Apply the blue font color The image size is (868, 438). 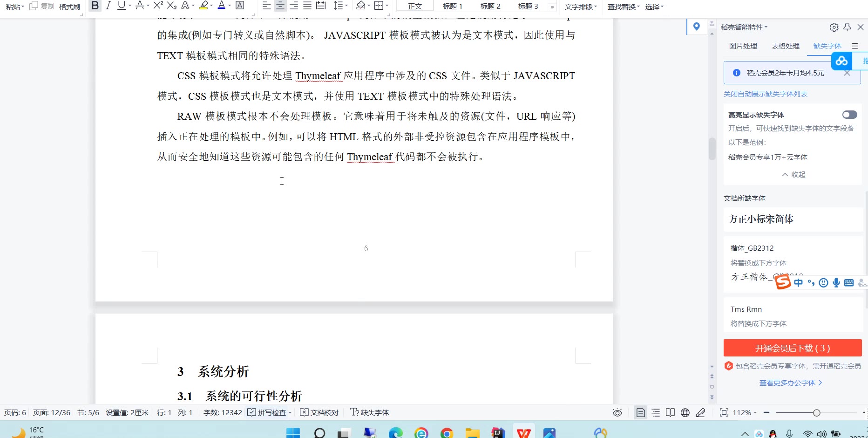coord(222,6)
